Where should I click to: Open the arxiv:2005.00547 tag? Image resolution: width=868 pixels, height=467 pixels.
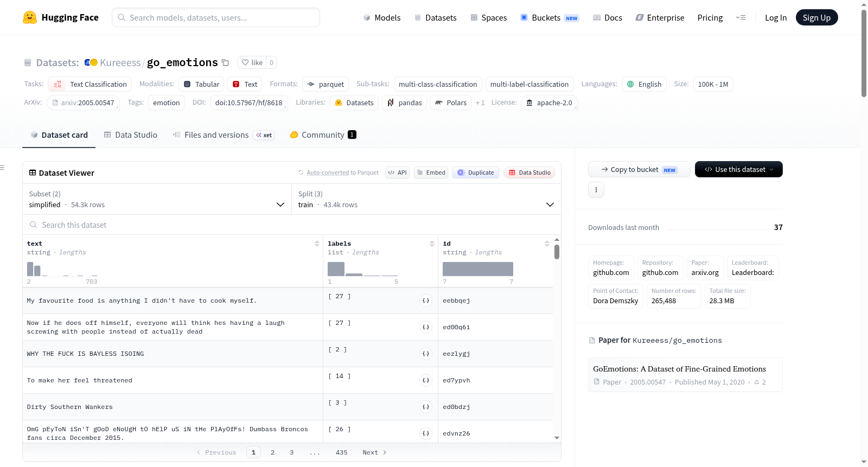[x=84, y=103]
